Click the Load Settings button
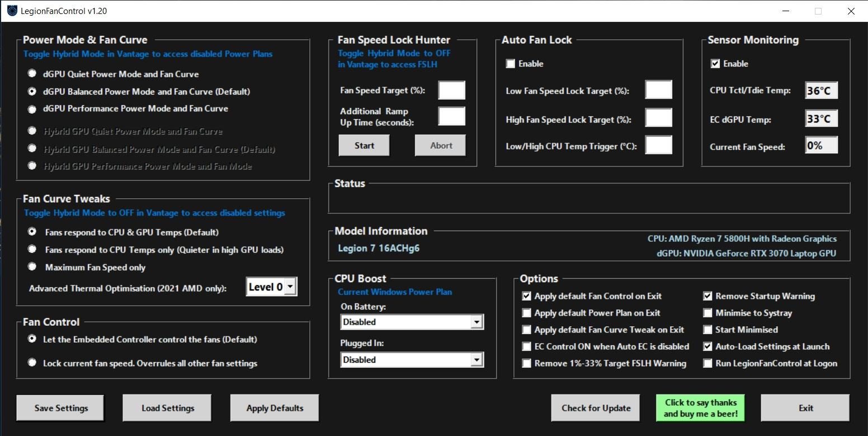 [168, 408]
